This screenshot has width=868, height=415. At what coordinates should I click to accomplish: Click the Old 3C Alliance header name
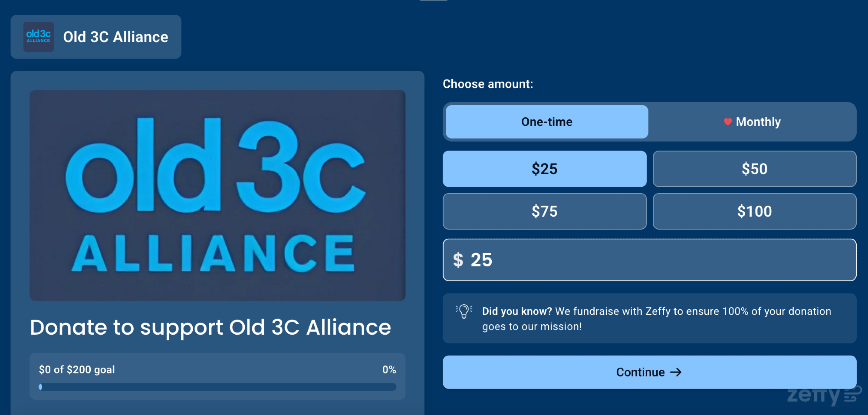click(115, 37)
